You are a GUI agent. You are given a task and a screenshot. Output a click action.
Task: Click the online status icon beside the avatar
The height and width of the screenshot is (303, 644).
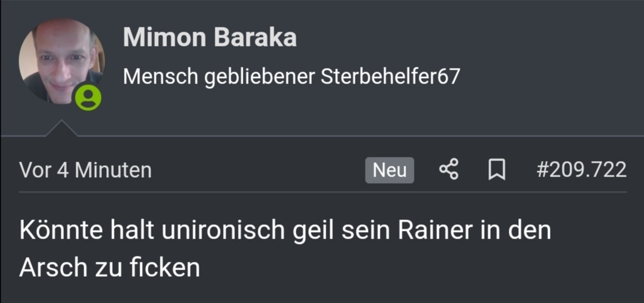coord(88,98)
